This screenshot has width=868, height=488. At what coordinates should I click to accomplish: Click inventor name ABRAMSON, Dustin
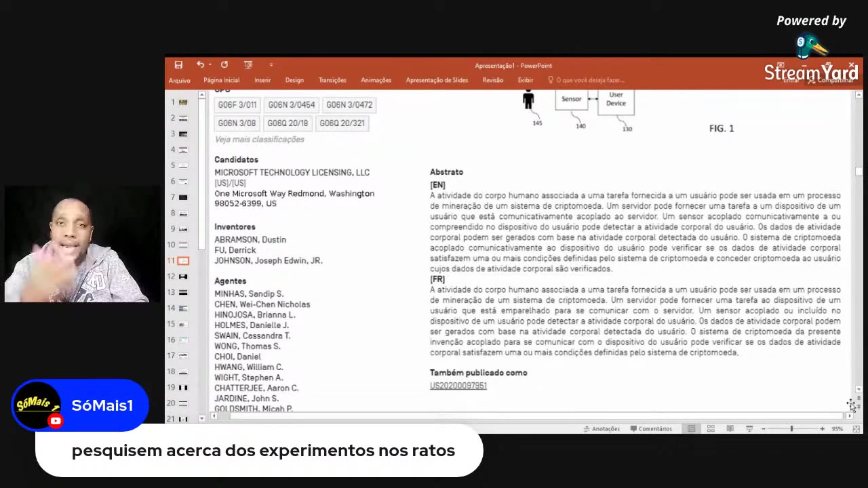point(250,240)
